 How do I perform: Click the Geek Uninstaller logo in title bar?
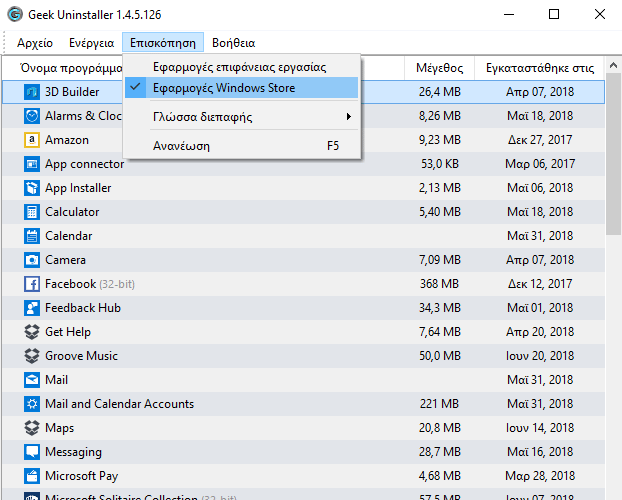tap(15, 15)
